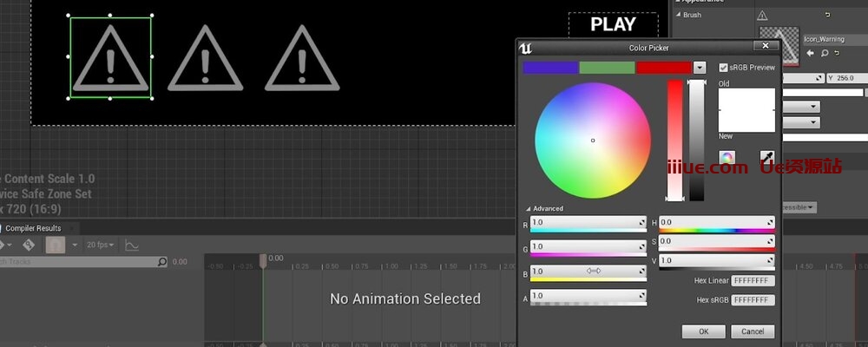Click the eyedropper color sampling icon
This screenshot has width=868, height=347.
point(767,157)
